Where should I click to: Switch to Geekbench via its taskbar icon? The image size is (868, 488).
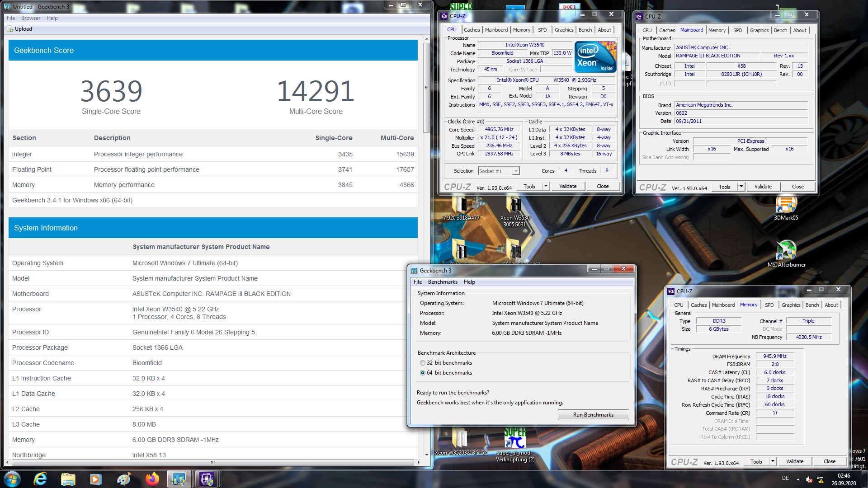(x=179, y=479)
